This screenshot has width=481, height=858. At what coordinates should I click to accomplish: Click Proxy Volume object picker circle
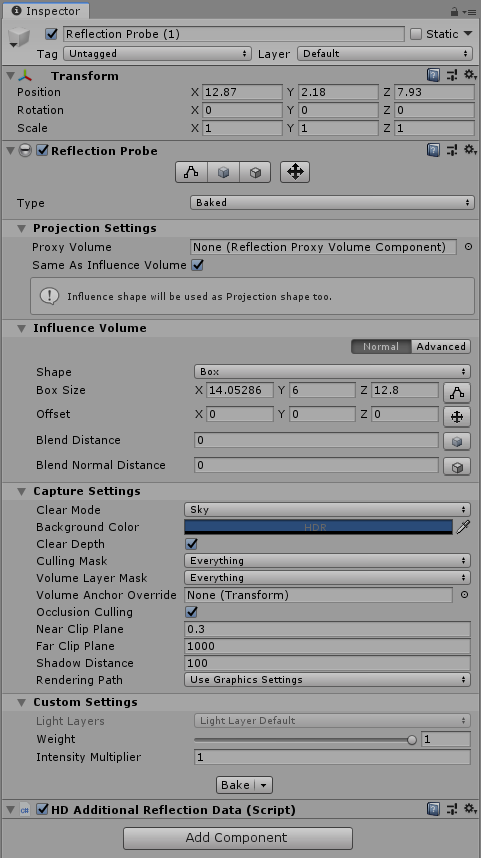tap(468, 247)
